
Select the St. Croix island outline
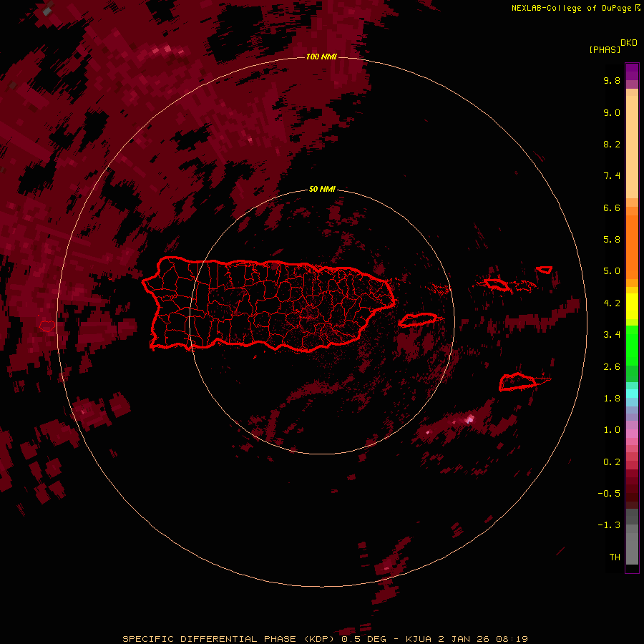tap(517, 382)
